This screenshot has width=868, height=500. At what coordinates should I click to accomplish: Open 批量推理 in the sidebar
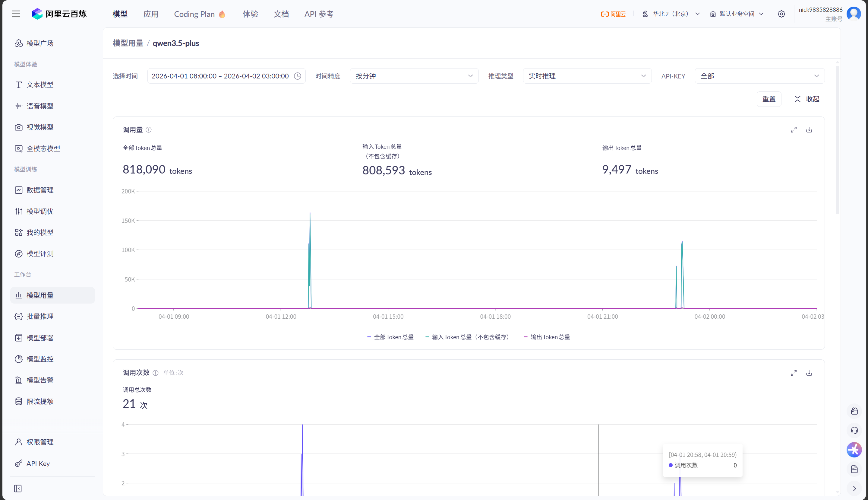point(52,317)
